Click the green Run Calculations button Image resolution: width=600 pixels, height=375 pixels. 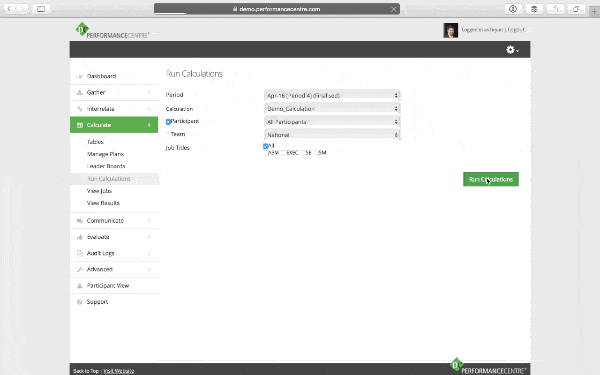(491, 179)
